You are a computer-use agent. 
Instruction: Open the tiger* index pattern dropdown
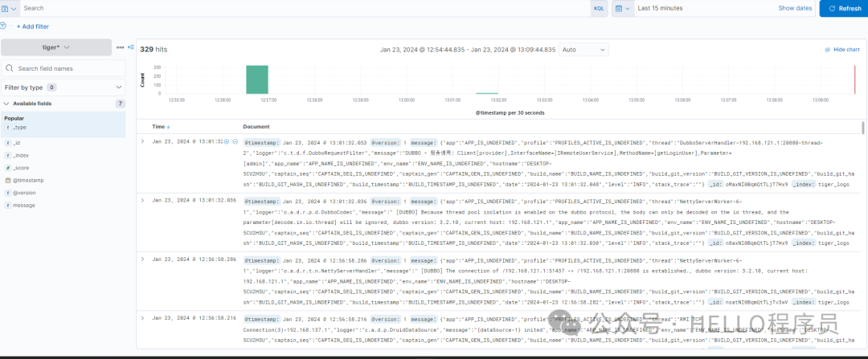tap(56, 47)
